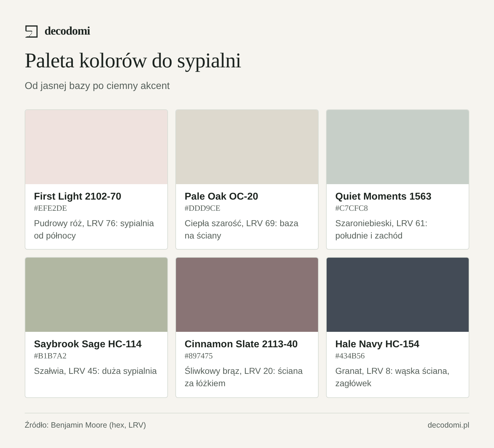Click hex code #434B56
494x448 pixels.
click(x=350, y=356)
